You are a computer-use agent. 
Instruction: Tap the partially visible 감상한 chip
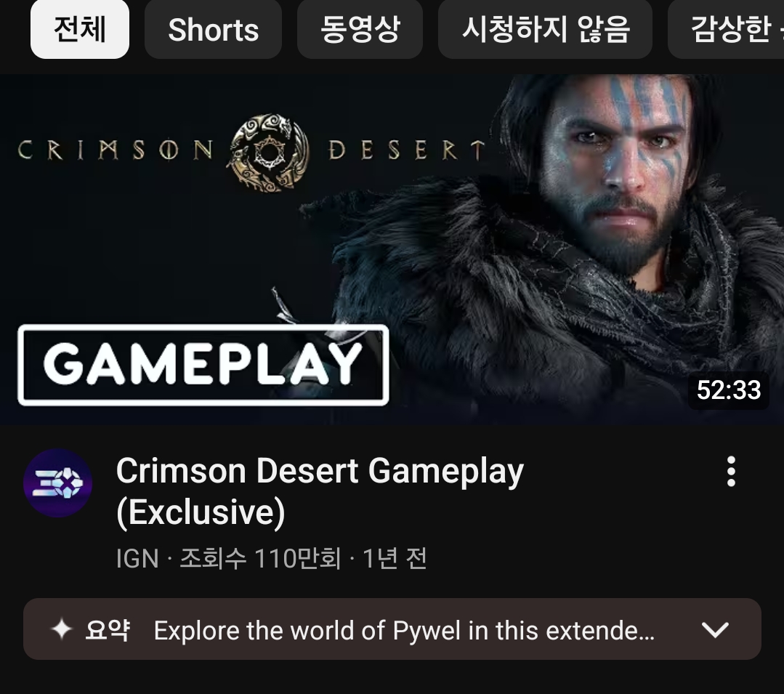pos(726,29)
